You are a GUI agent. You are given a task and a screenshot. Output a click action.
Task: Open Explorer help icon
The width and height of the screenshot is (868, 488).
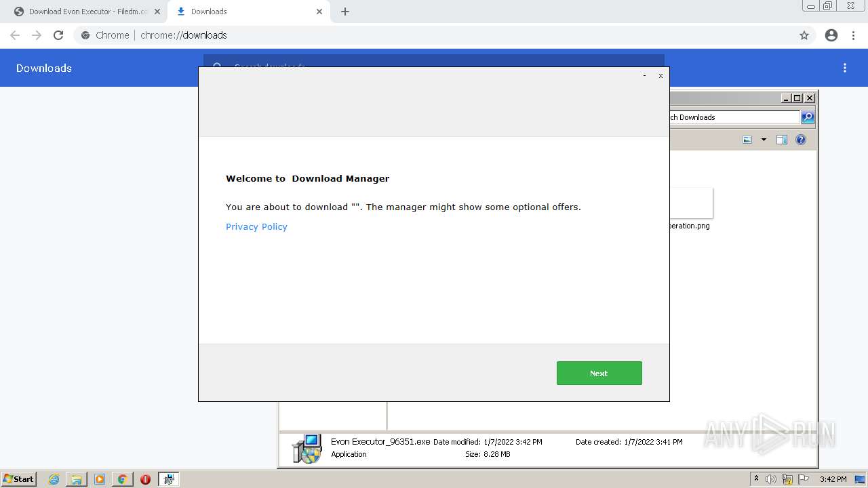tap(801, 140)
